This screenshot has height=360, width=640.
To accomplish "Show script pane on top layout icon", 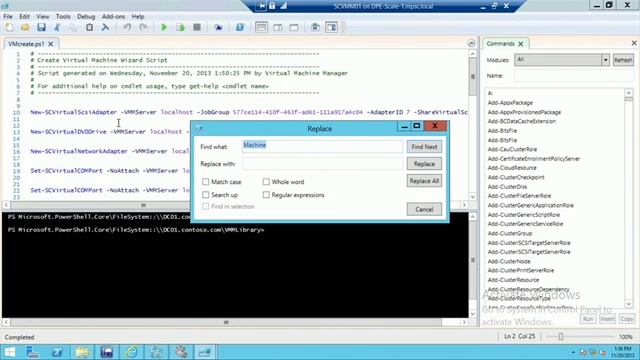I will point(261,27).
